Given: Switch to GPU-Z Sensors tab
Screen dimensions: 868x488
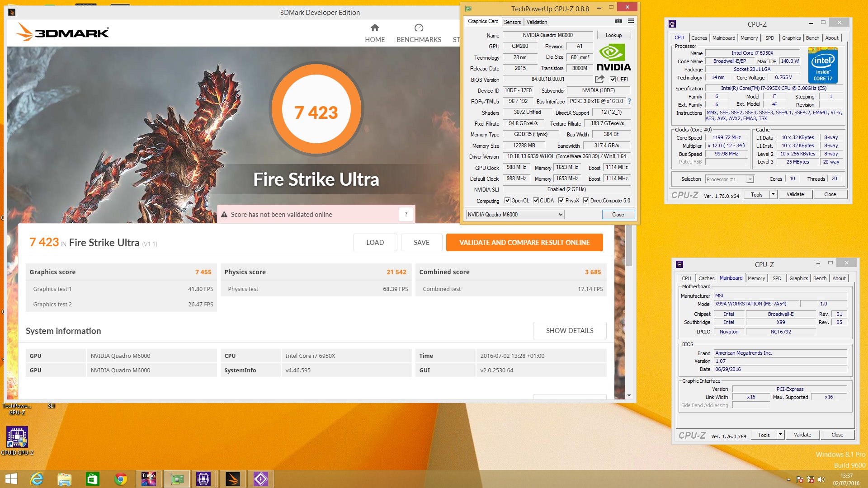Looking at the screenshot, I should pos(512,22).
